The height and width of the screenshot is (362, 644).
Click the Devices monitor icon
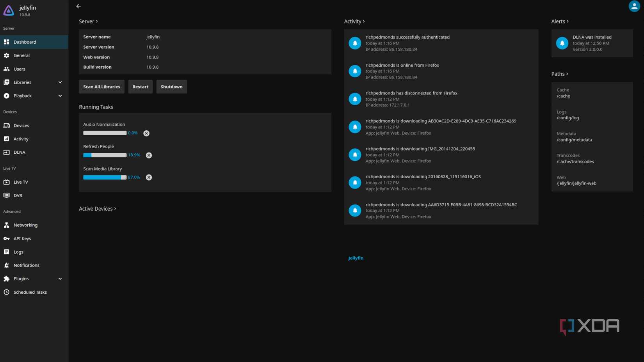click(x=7, y=126)
